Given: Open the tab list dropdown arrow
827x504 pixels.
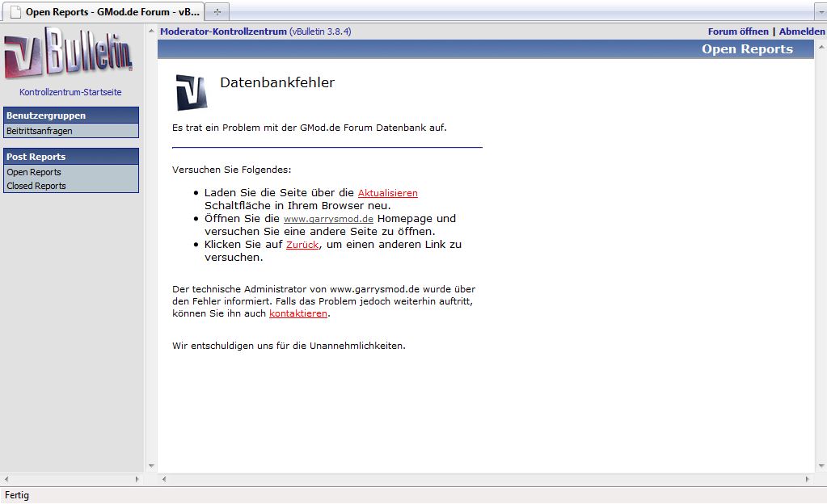Looking at the screenshot, I should 820,12.
